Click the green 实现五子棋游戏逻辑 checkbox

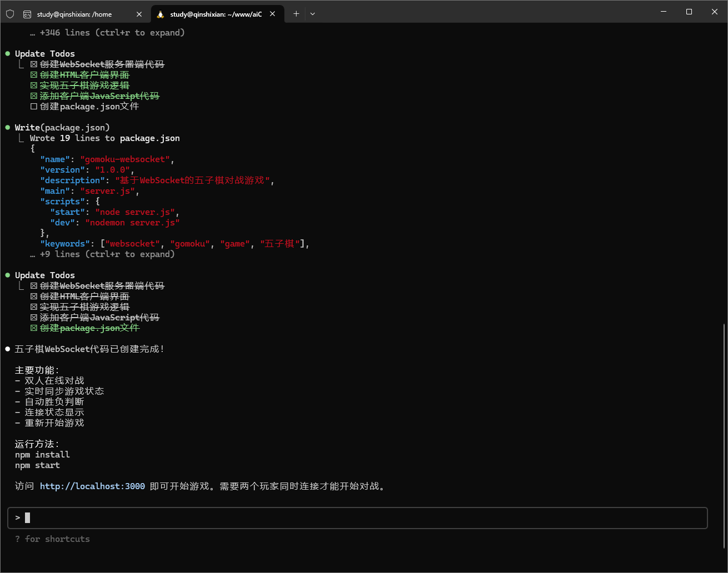pos(34,86)
